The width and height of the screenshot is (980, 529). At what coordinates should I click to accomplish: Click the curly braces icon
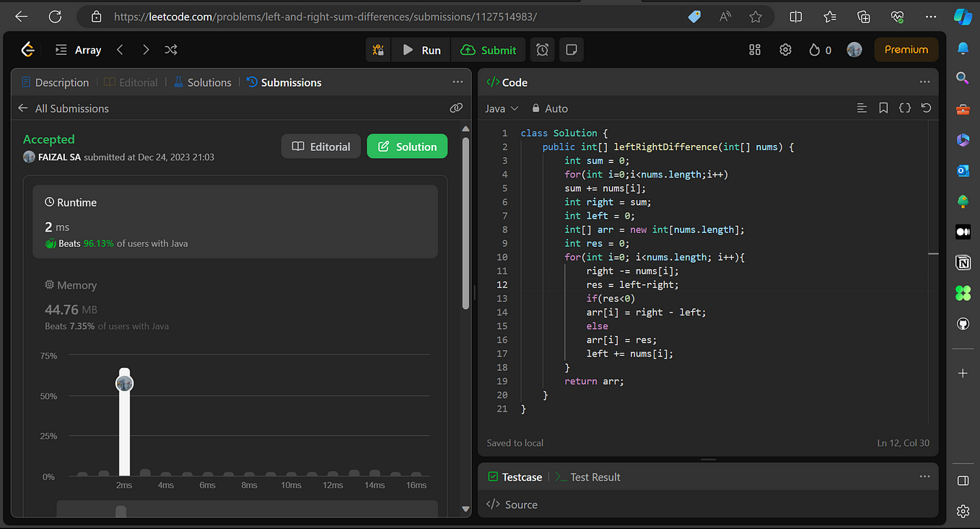tap(905, 108)
